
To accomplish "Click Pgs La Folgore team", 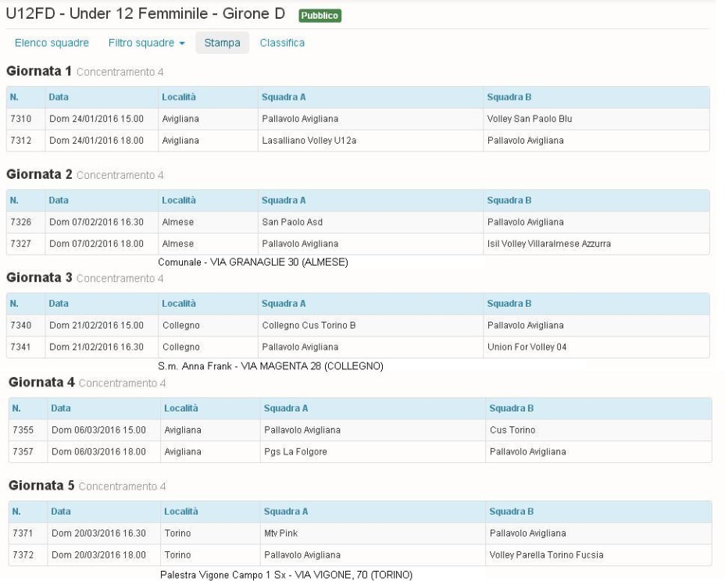I will tap(295, 452).
